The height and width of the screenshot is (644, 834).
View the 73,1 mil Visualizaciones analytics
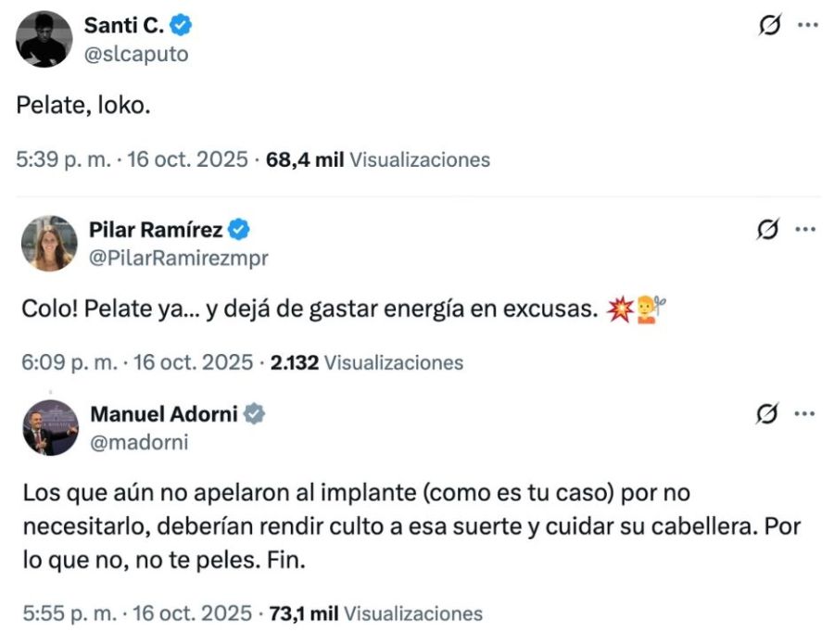point(375,612)
